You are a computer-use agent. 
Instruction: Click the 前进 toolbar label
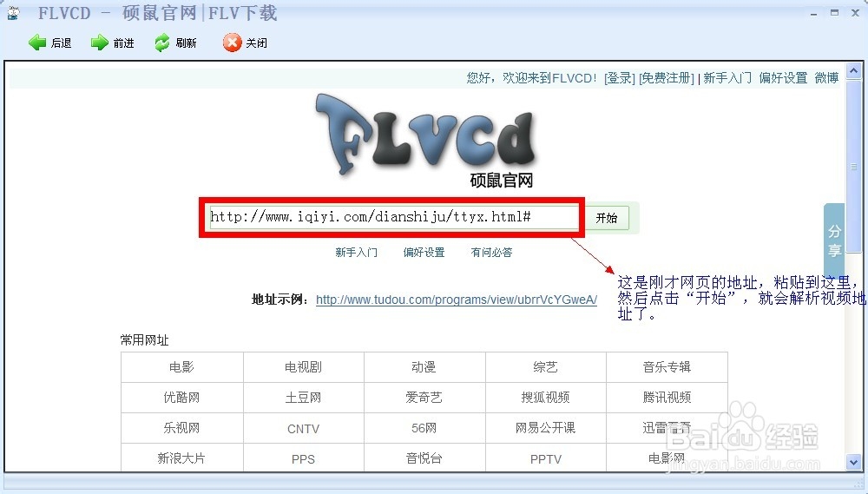click(x=123, y=43)
